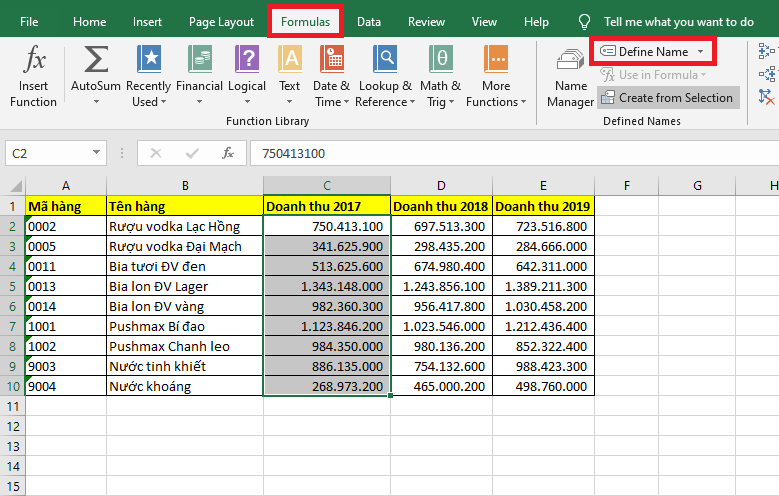779x496 pixels.
Task: Open Logical functions library
Action: coord(246,61)
